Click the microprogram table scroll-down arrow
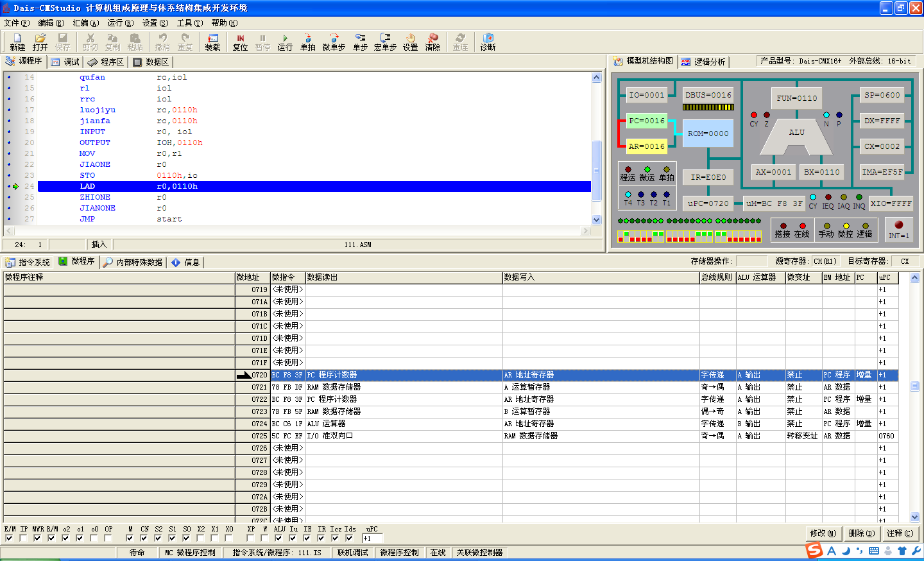Image resolution: width=924 pixels, height=561 pixels. click(914, 516)
